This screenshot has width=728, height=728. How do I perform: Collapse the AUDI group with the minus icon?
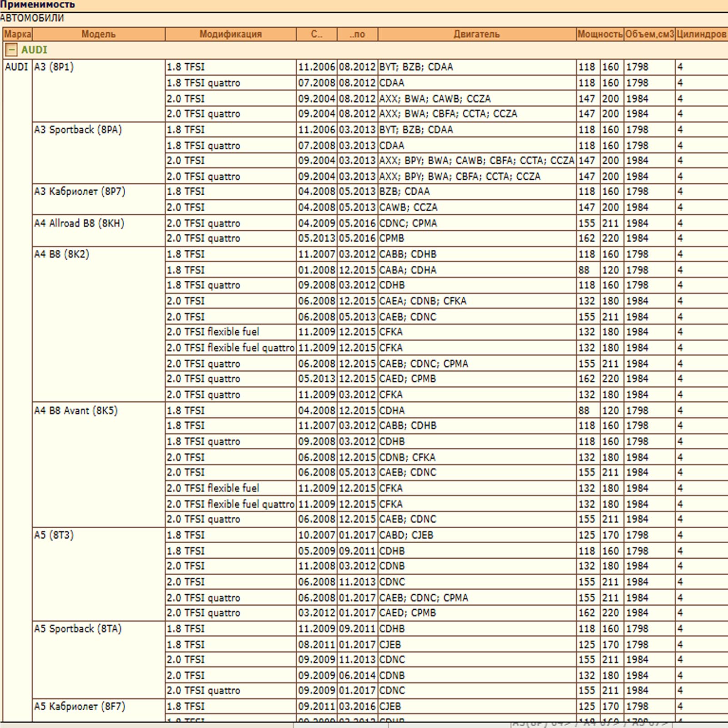pos(11,50)
